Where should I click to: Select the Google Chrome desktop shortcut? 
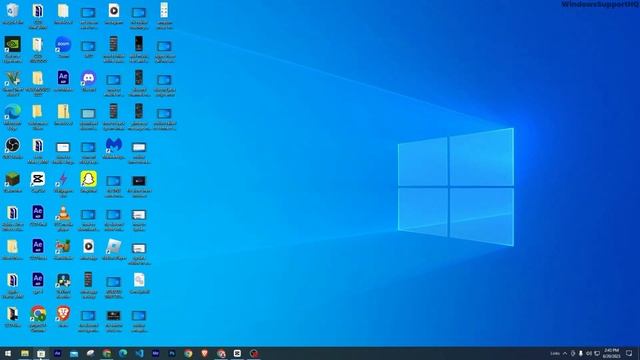tap(38, 319)
